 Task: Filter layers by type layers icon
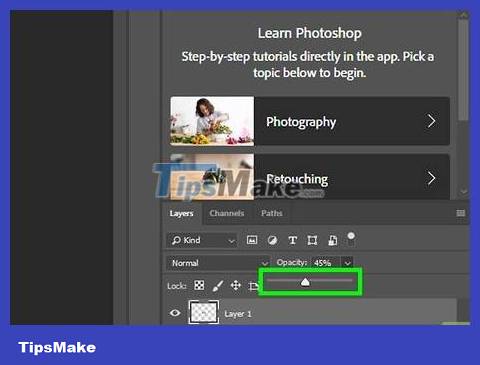tap(292, 240)
